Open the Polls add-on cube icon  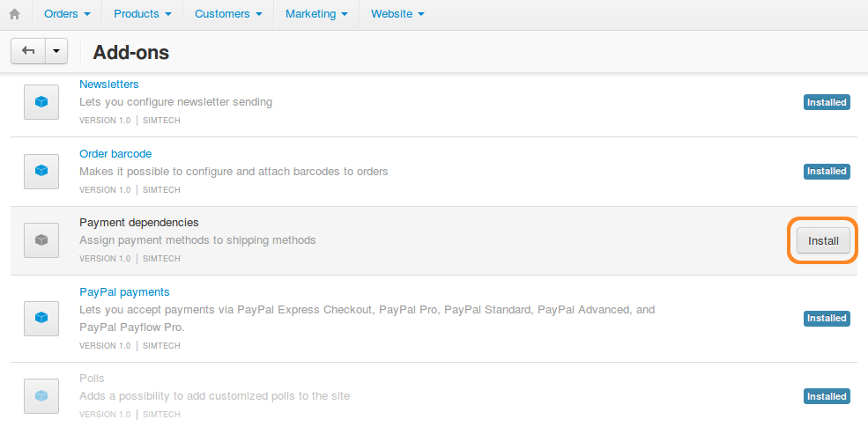point(41,396)
